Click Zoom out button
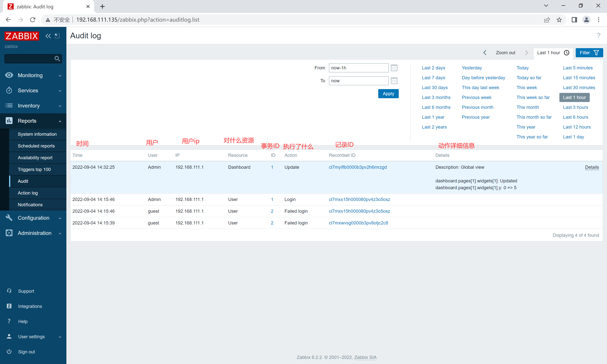This screenshot has width=607, height=364. click(506, 53)
